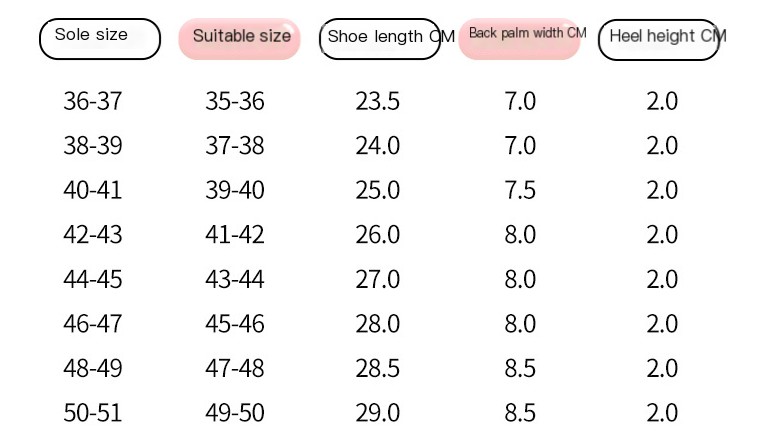Click the 24.0 shoe length cell
This screenshot has width=767, height=448.
click(378, 146)
